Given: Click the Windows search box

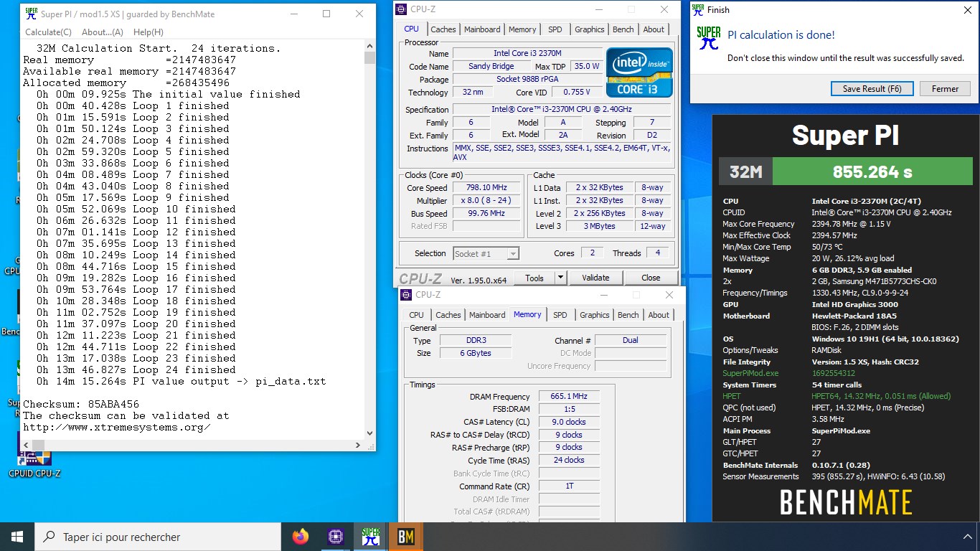Looking at the screenshot, I should pos(158,537).
